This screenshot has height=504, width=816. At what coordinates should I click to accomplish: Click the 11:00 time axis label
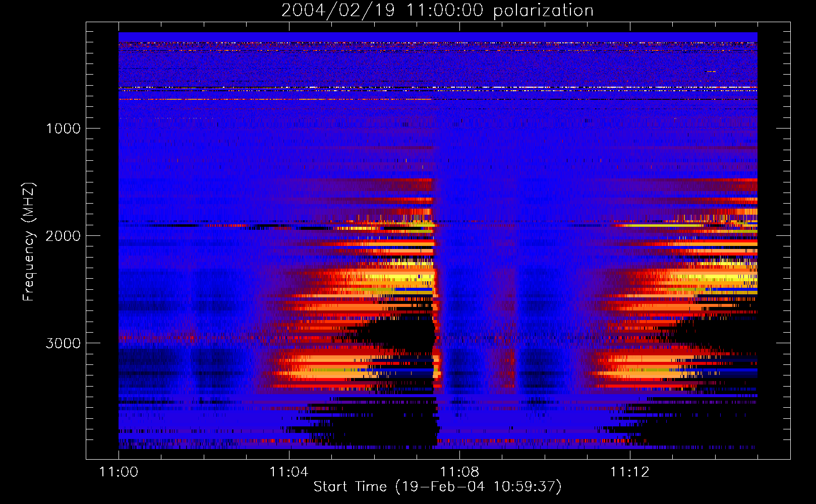point(119,472)
